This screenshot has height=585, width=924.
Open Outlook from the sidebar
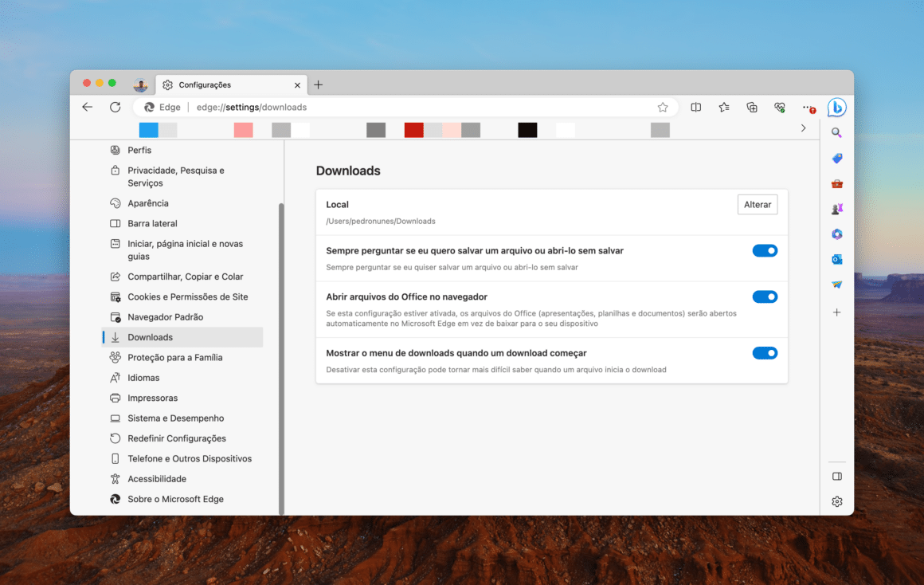click(836, 259)
